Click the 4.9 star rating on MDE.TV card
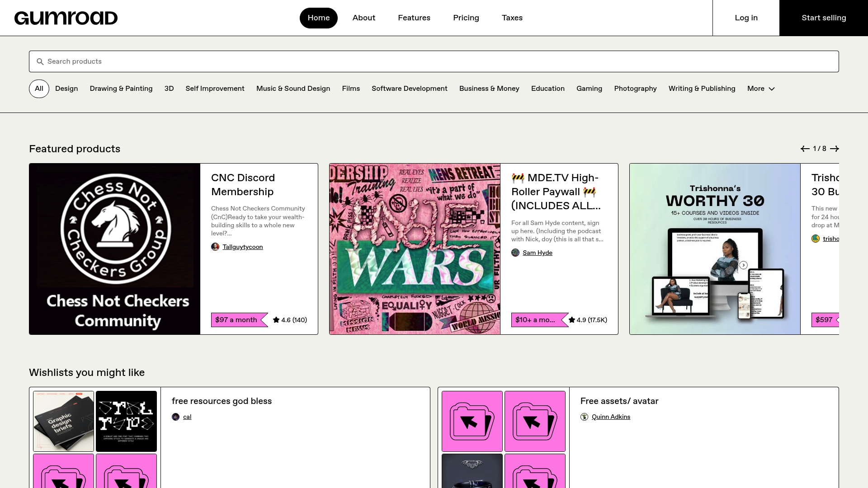Screen dimensions: 868x488 pyautogui.click(x=587, y=319)
